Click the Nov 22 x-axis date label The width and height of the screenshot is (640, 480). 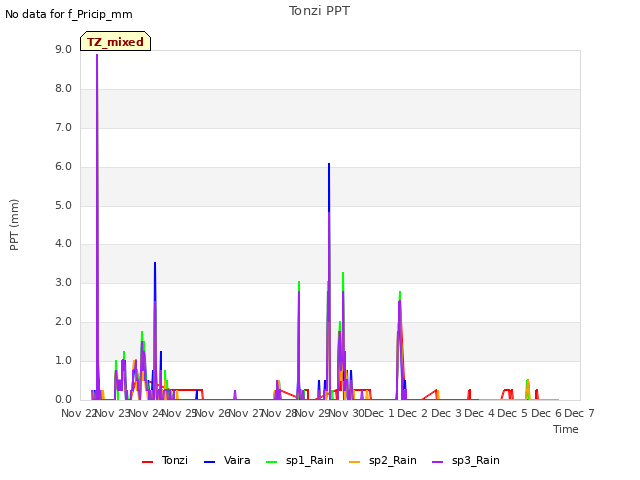click(78, 413)
